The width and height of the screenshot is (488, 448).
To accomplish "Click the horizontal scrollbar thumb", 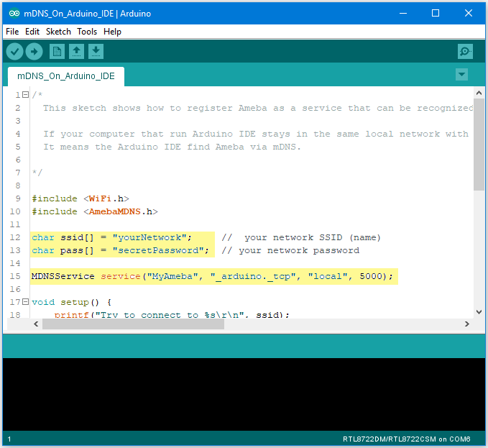I will point(133,324).
